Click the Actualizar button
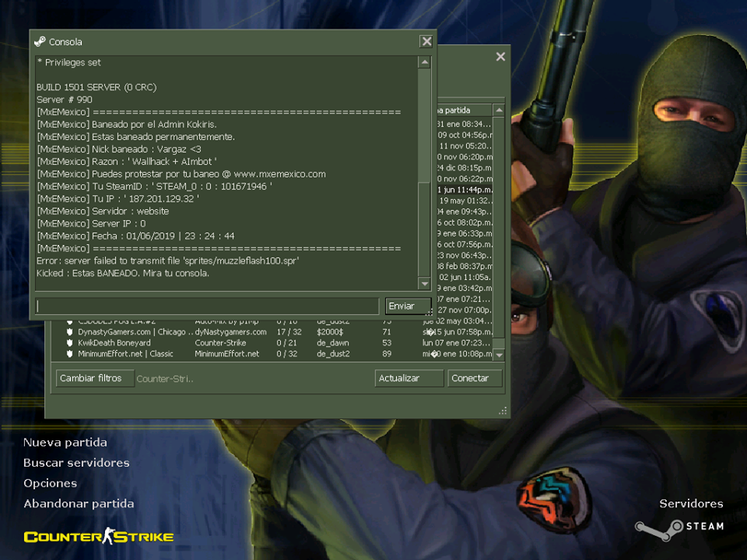 click(409, 378)
